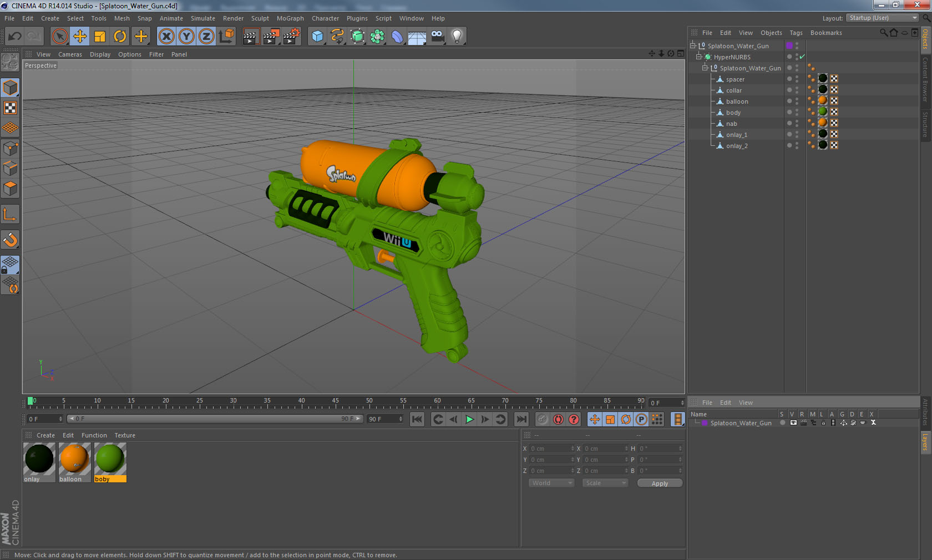Add a camera object
Screen dimensions: 932x560
[438, 37]
